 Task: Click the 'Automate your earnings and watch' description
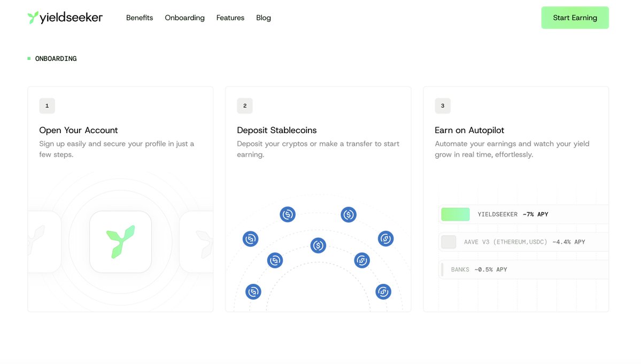point(512,149)
